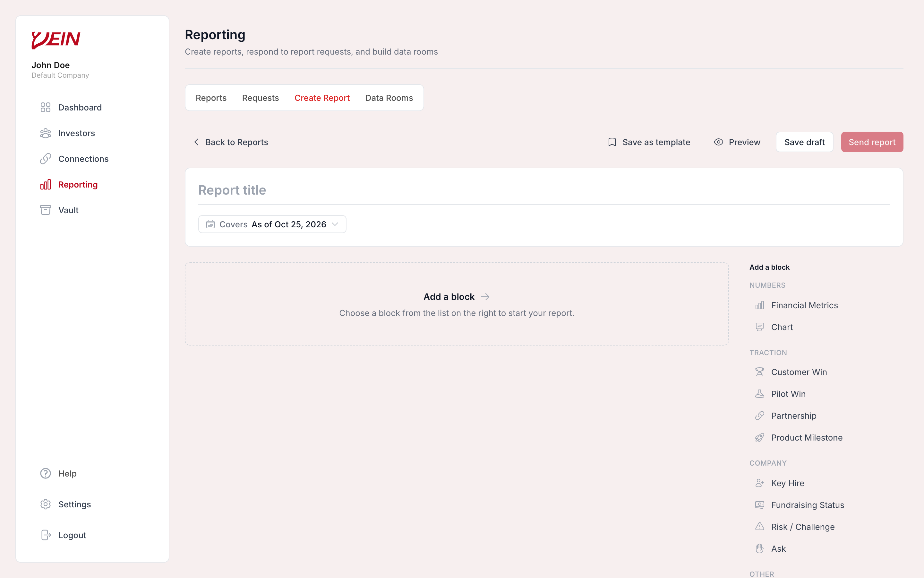Open Dashboard from the sidebar grid icon

point(46,108)
